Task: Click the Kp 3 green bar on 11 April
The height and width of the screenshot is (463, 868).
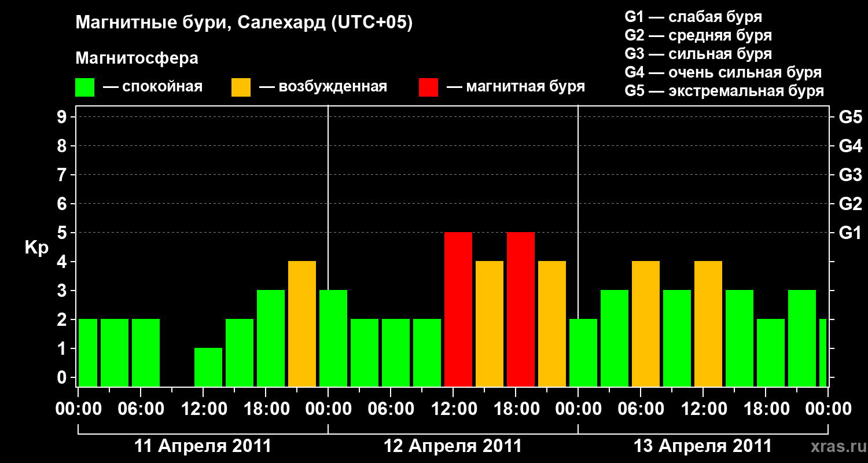Action: coord(271,339)
